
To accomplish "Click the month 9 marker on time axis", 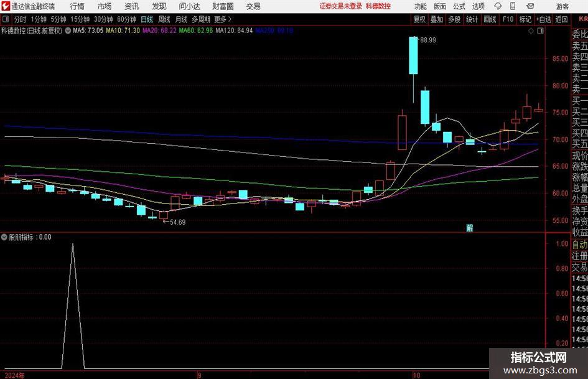I will (199, 375).
